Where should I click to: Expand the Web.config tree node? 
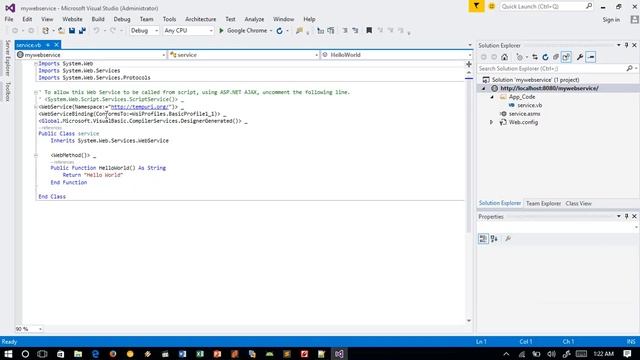click(x=491, y=122)
